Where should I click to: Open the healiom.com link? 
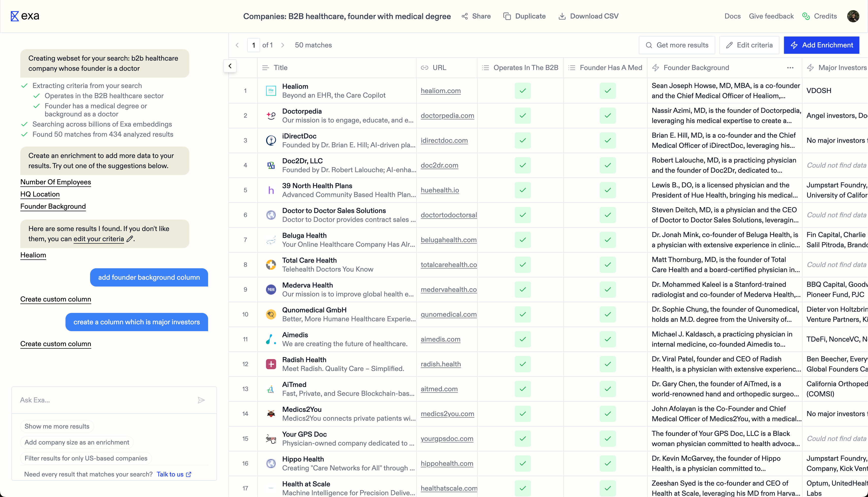pos(440,91)
